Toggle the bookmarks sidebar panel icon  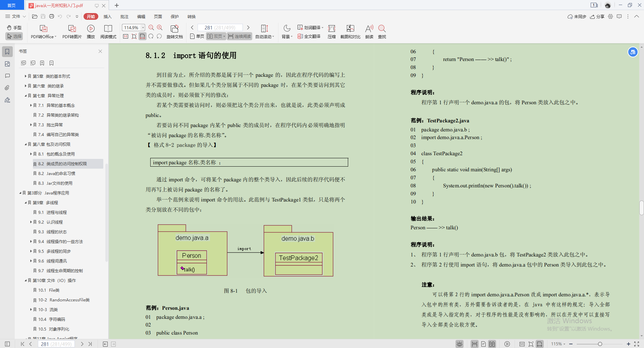click(x=7, y=52)
